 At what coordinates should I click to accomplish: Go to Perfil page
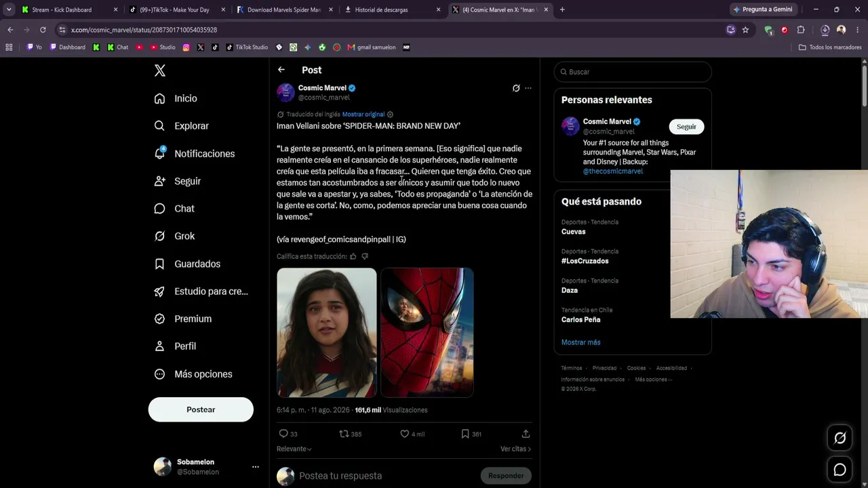[175, 346]
